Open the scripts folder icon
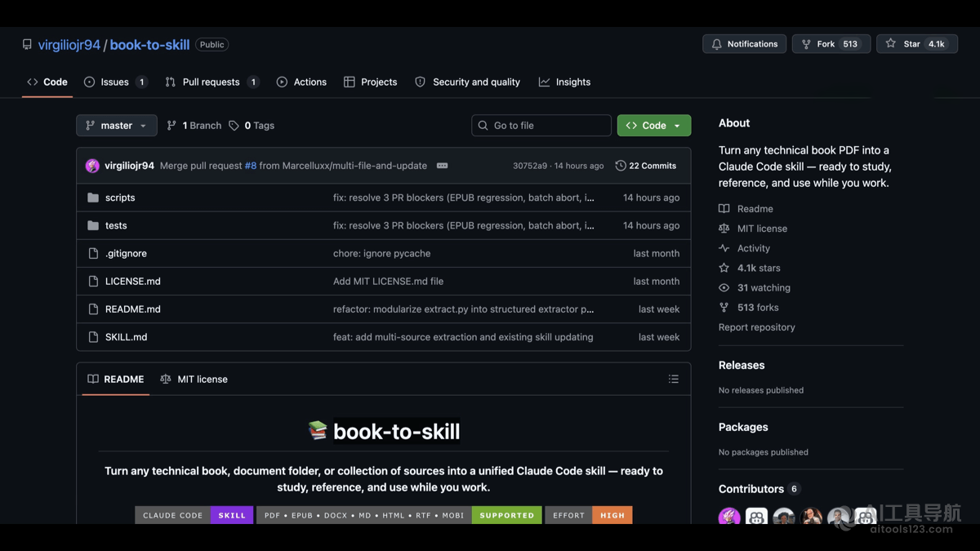Image resolution: width=980 pixels, height=551 pixels. tap(93, 198)
